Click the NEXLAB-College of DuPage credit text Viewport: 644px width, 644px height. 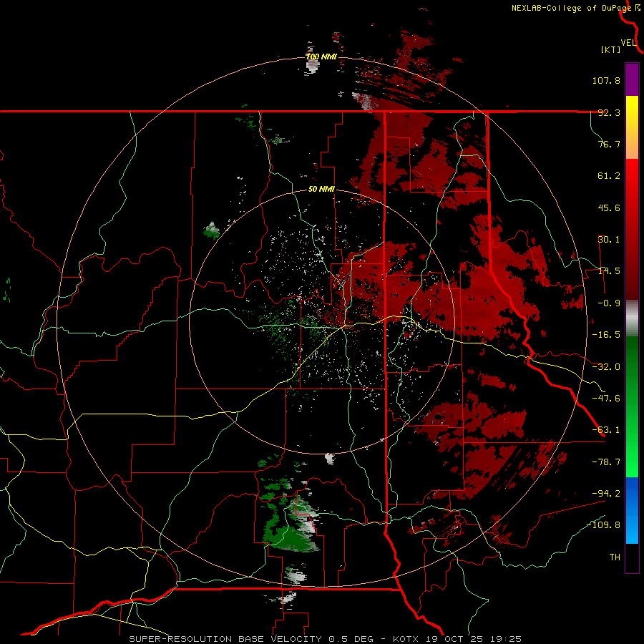click(x=571, y=8)
